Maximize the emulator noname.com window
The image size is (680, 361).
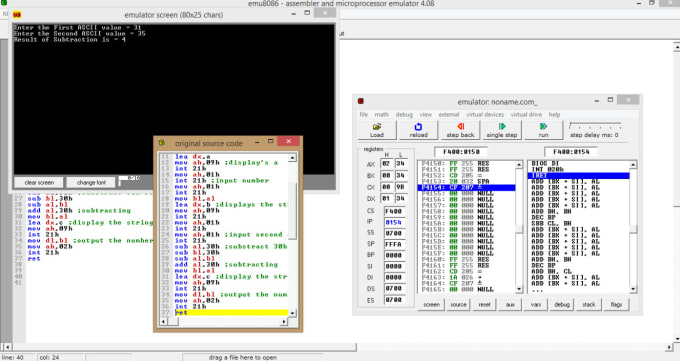(610, 100)
